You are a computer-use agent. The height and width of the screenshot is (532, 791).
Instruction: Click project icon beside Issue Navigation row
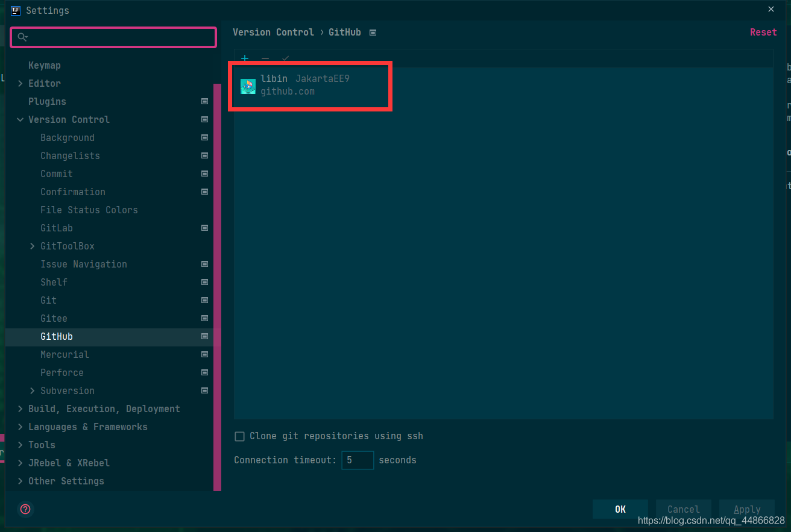click(x=205, y=264)
